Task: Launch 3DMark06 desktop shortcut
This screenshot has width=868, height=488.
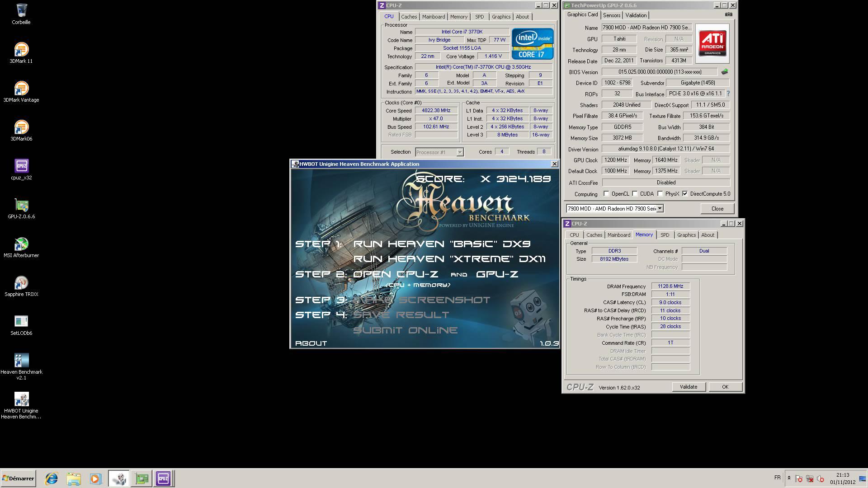Action: point(21,131)
